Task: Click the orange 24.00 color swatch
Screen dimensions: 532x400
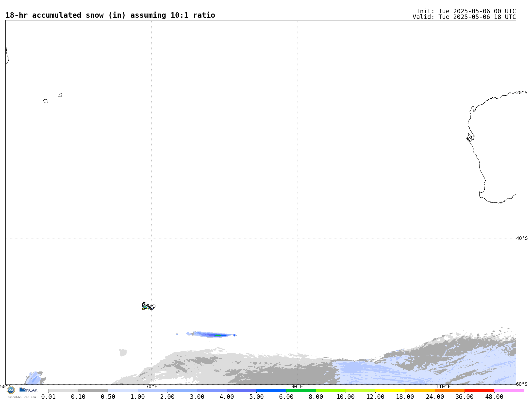Action: pos(449,391)
